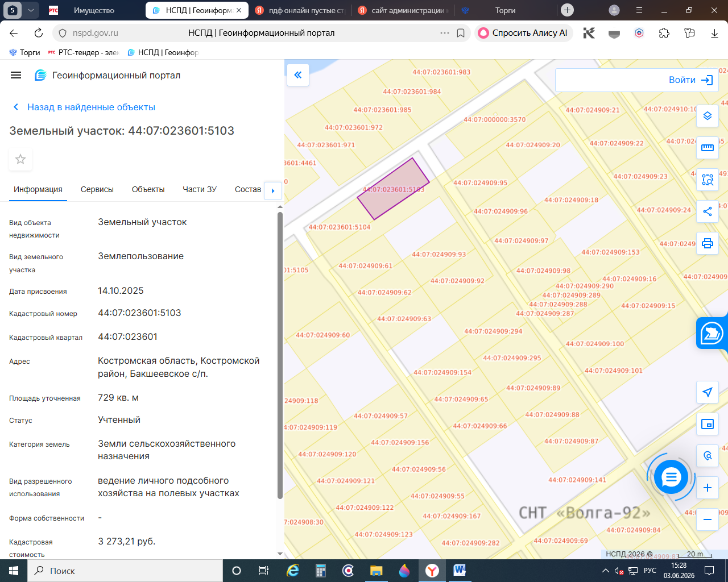Open the calculator from taskbar
This screenshot has width=728, height=582.
click(321, 571)
